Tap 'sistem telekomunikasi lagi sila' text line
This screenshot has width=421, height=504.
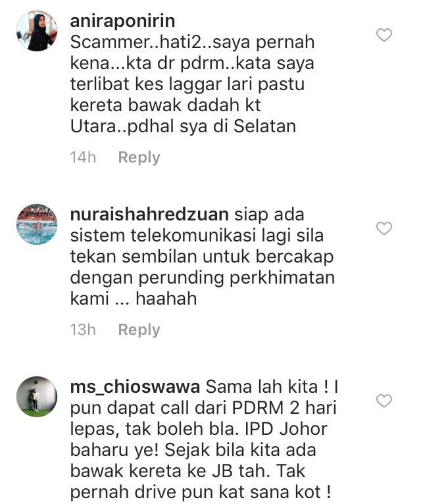coord(197,236)
